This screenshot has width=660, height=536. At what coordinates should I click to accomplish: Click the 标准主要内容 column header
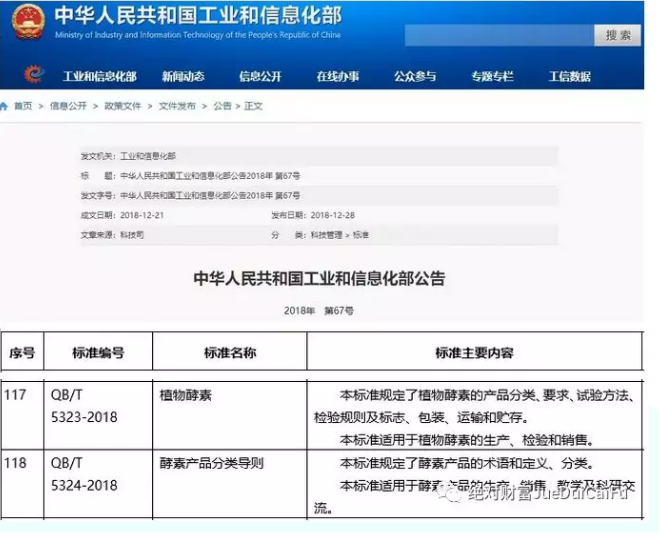474,353
